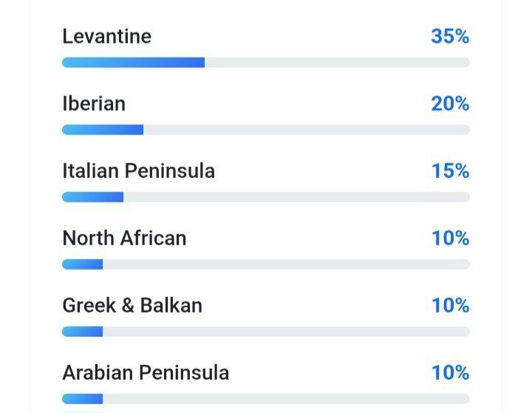532x413 pixels.
Task: Tap the North African label
Action: [x=124, y=238]
